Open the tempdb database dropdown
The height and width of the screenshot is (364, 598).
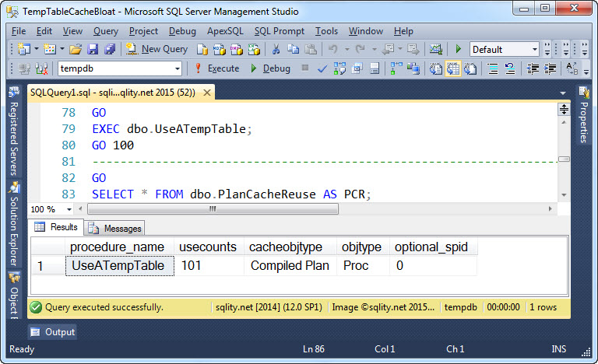tap(178, 69)
